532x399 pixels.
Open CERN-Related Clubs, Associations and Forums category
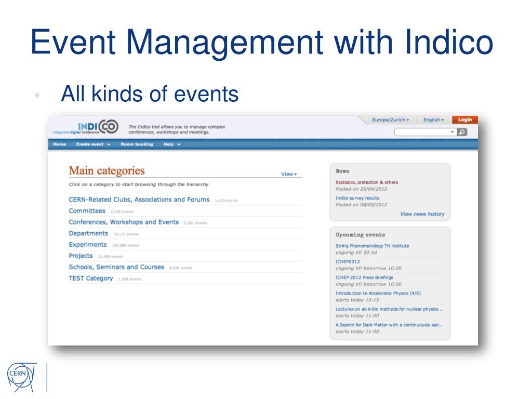(x=139, y=199)
